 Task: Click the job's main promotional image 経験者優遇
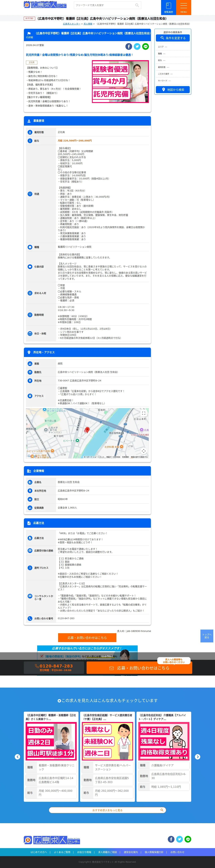121,82
